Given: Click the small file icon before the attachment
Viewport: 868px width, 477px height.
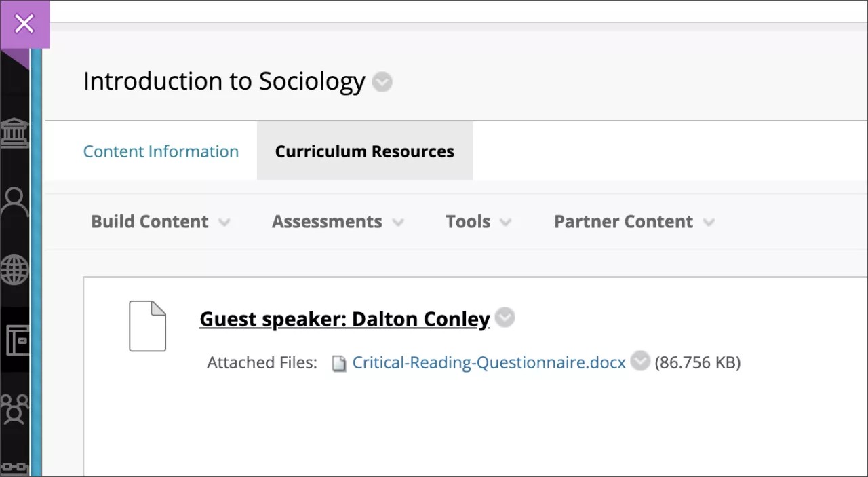Looking at the screenshot, I should (338, 364).
